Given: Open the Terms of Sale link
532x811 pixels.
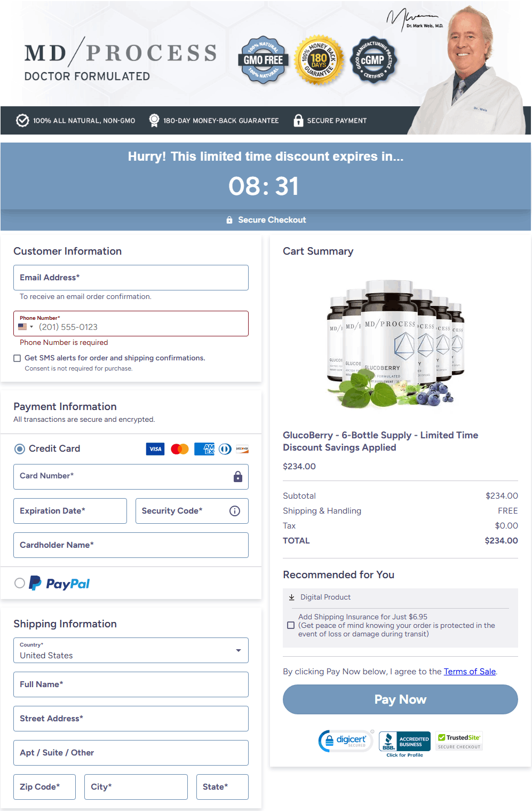Looking at the screenshot, I should click(470, 672).
